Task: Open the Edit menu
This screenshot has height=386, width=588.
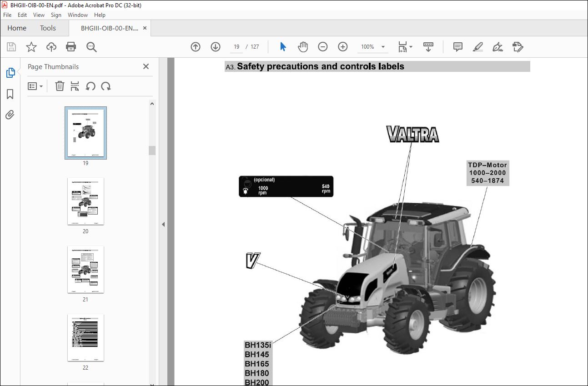Action: [x=22, y=15]
